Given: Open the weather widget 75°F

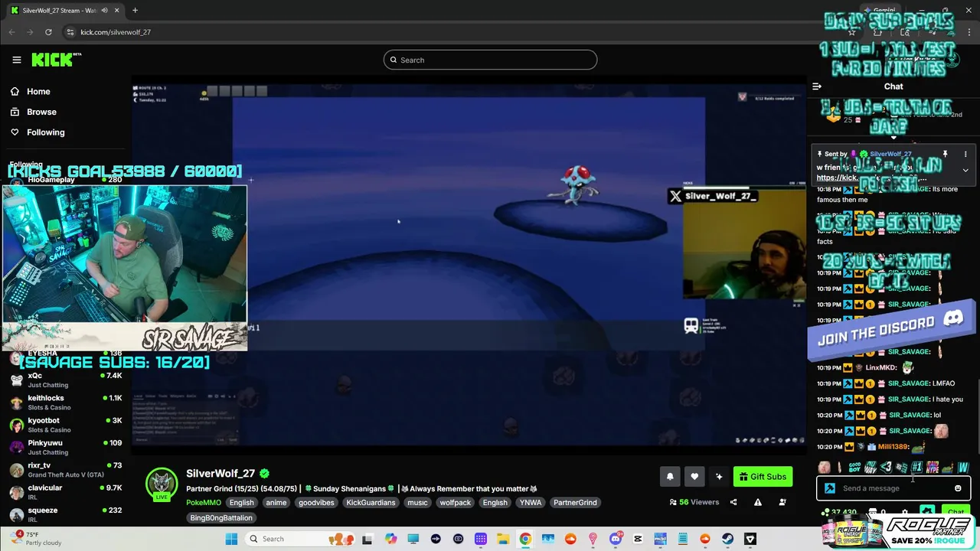Looking at the screenshot, I should 38,539.
